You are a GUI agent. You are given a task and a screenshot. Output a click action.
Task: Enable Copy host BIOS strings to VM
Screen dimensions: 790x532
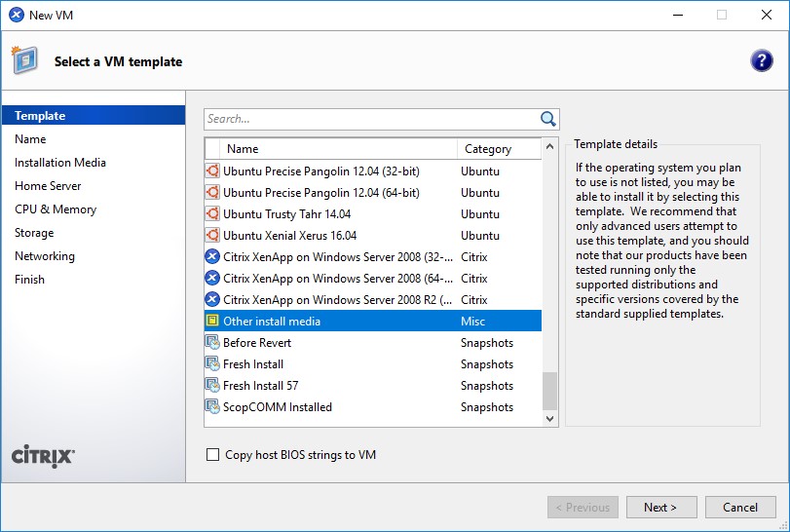coord(212,455)
